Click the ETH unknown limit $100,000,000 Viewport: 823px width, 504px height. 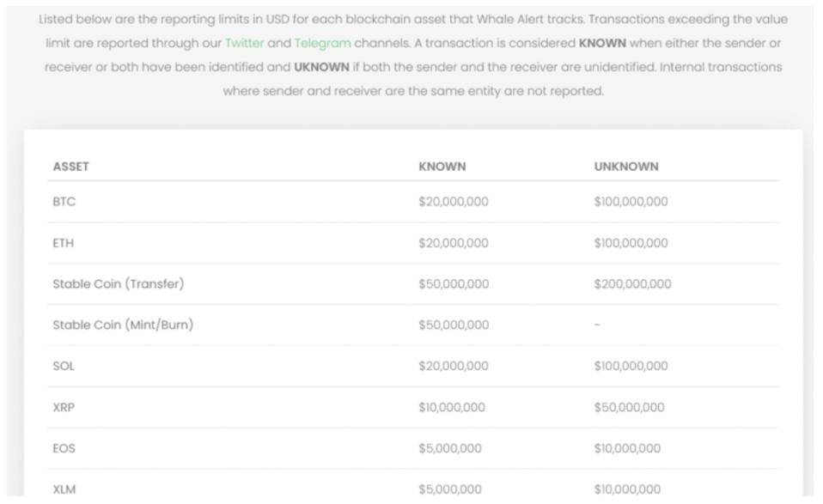click(x=631, y=243)
